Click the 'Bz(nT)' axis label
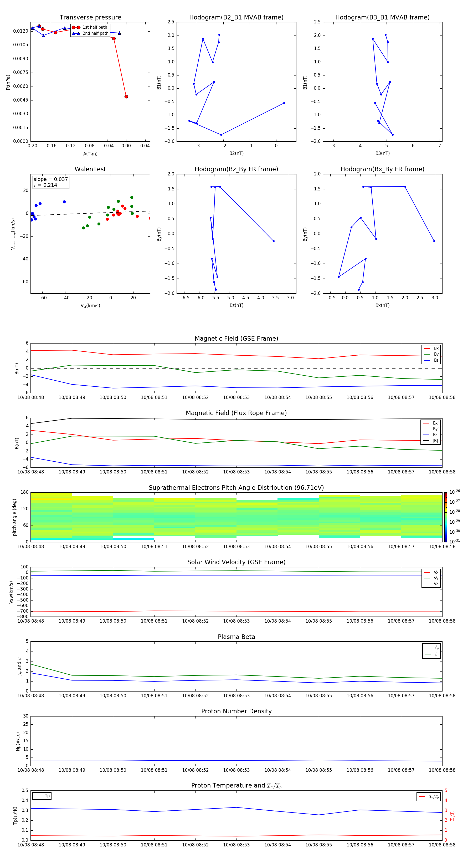The width and height of the screenshot is (473, 868). pyautogui.click(x=236, y=306)
